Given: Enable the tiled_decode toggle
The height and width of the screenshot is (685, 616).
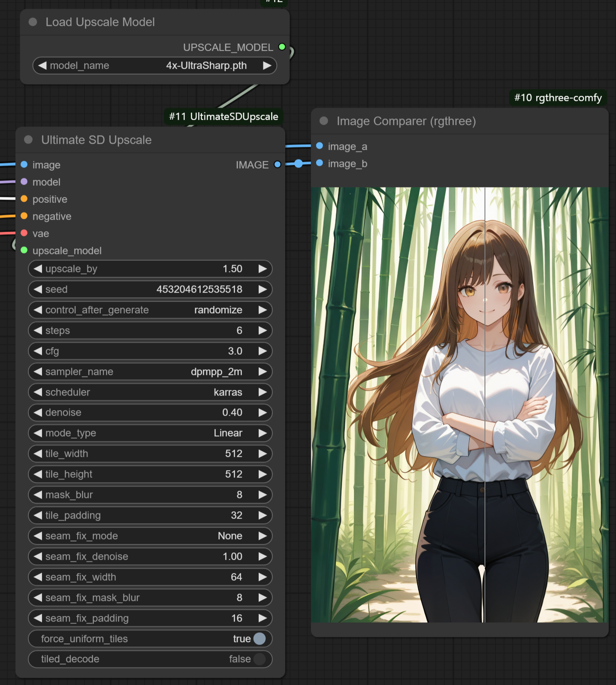Looking at the screenshot, I should pyautogui.click(x=260, y=659).
